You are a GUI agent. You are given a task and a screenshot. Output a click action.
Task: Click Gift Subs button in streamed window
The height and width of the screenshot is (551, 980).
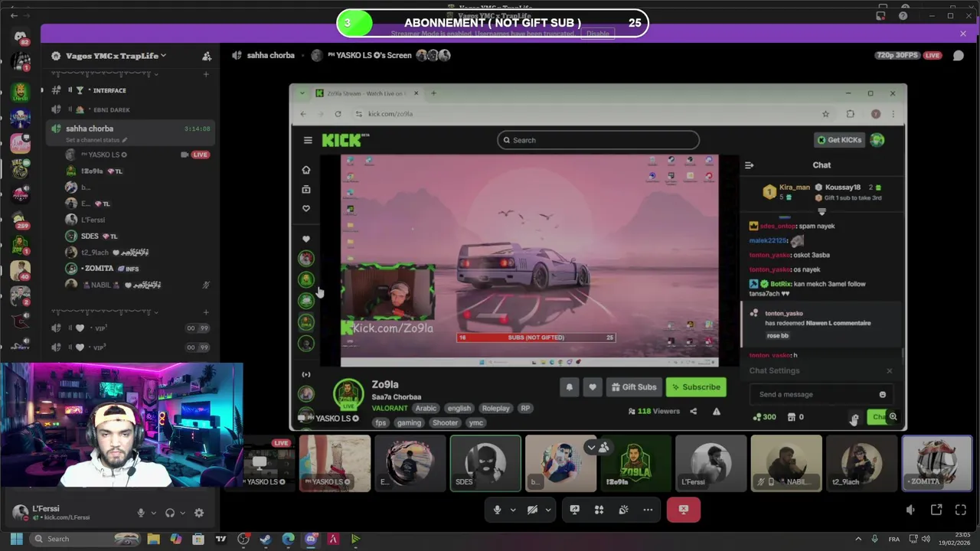click(x=634, y=387)
